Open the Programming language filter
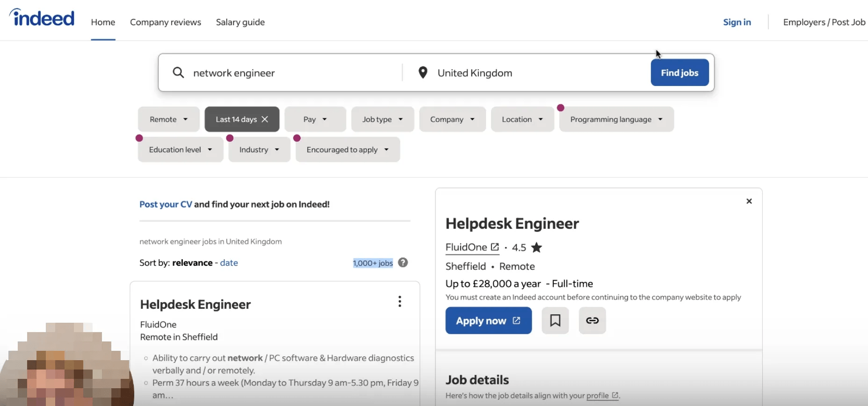The image size is (868, 406). point(616,119)
